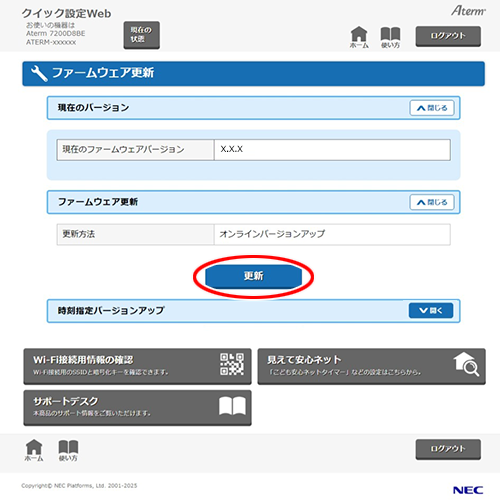Image resolution: width=500 pixels, height=502 pixels.
Task: Click the top ログアウト button
Action: click(x=448, y=36)
